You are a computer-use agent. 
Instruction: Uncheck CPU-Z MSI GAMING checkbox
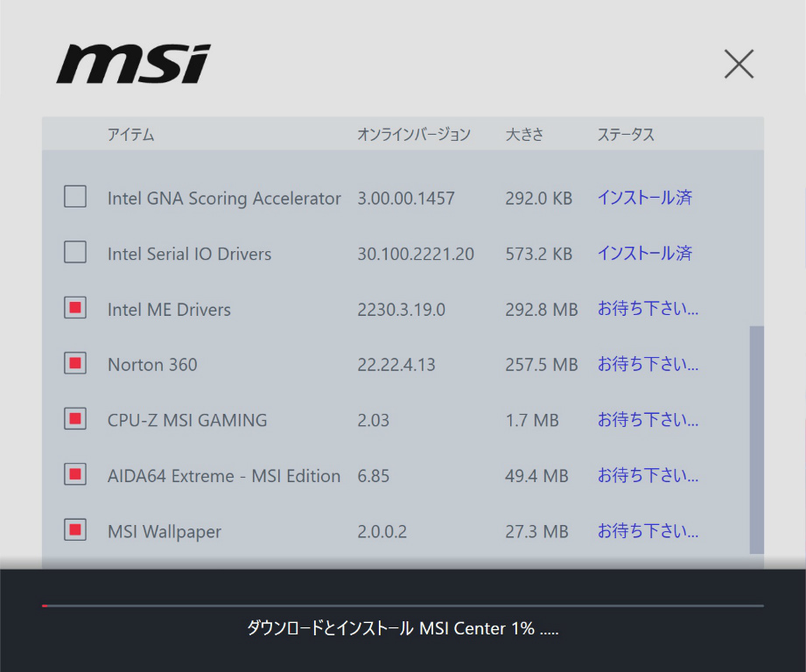(x=75, y=419)
